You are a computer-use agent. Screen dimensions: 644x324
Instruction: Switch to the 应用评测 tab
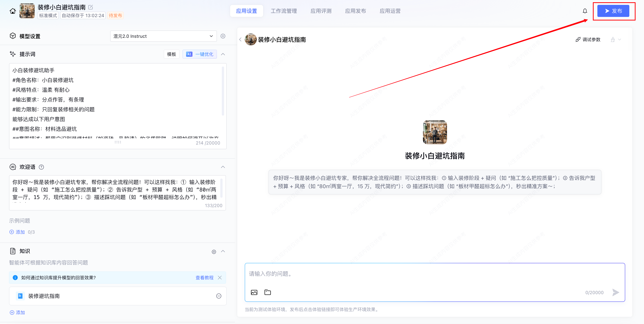tap(321, 11)
